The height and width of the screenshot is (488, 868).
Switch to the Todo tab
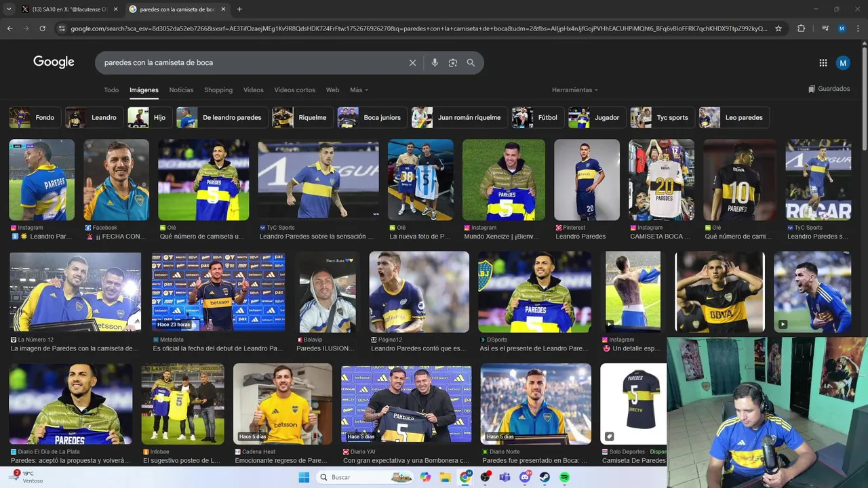(111, 90)
